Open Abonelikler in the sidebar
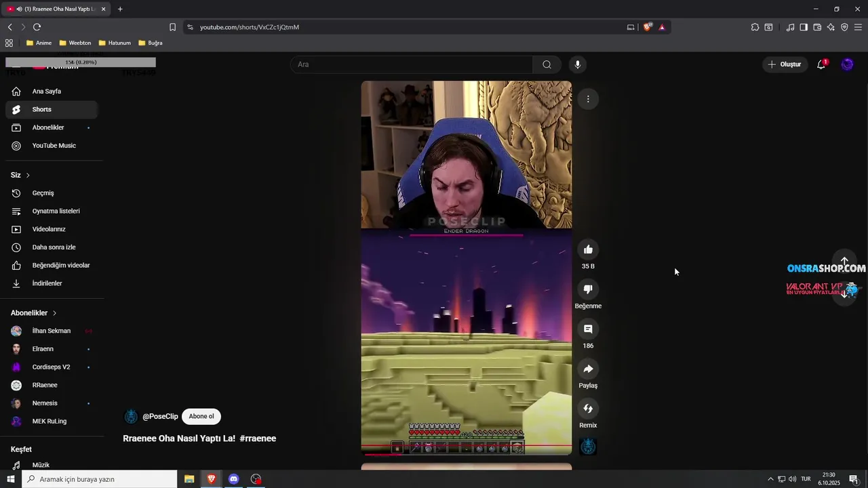The height and width of the screenshot is (488, 868). pyautogui.click(x=52, y=127)
